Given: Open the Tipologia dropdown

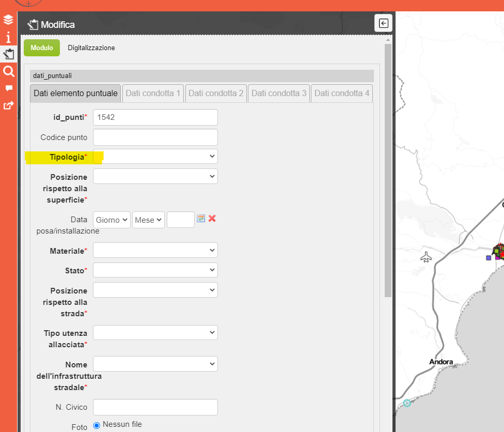Looking at the screenshot, I should coord(155,156).
